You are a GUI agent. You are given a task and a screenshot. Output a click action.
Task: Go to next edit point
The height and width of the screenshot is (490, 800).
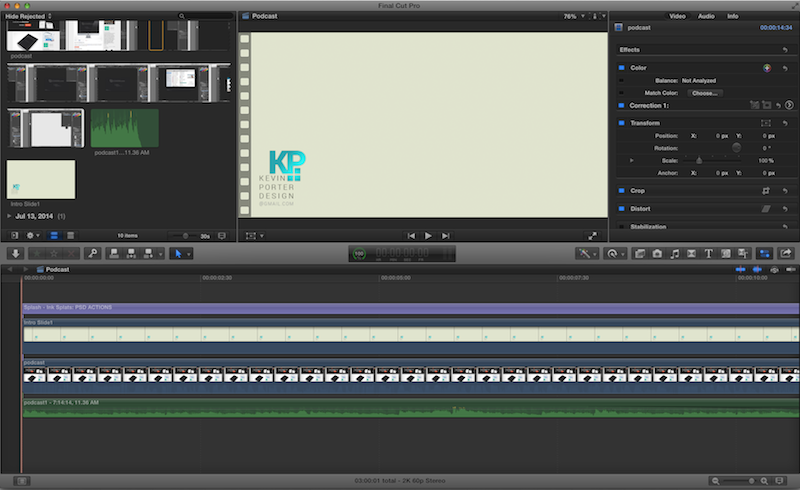(445, 236)
